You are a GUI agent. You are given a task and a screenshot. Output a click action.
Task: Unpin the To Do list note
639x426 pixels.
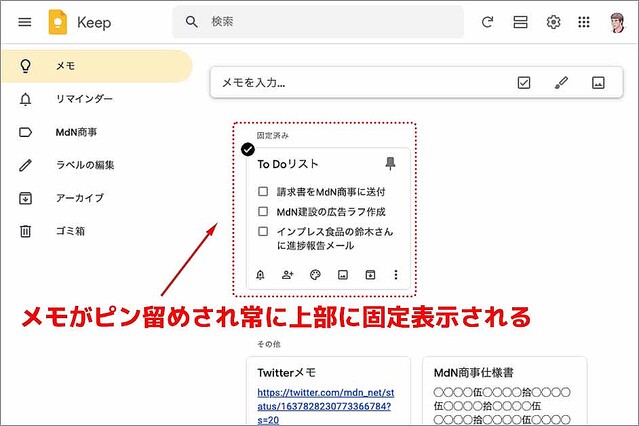pos(391,164)
